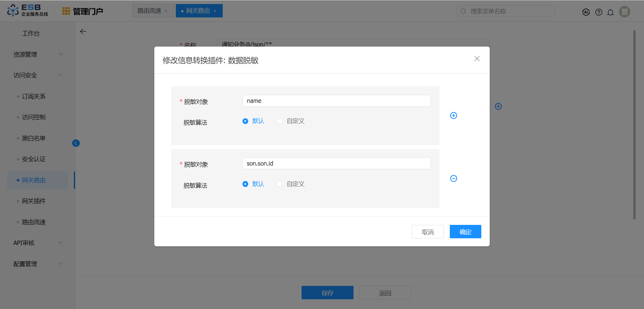Collapse the sidebar with the blue chevron

76,143
